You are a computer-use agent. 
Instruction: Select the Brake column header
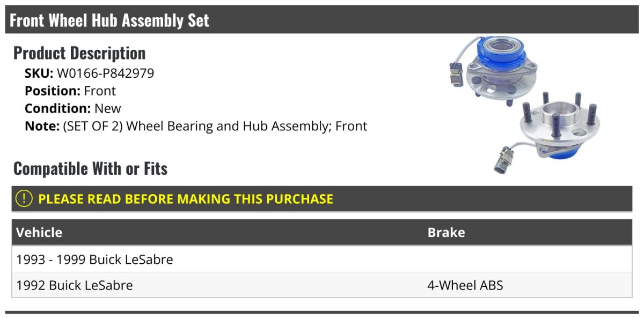[446, 232]
